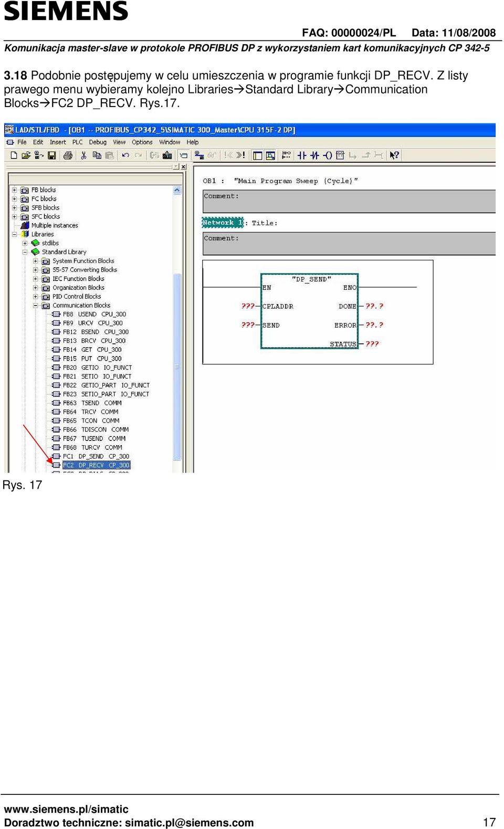
Task: Close the overview pane with X button
Action: (183, 166)
